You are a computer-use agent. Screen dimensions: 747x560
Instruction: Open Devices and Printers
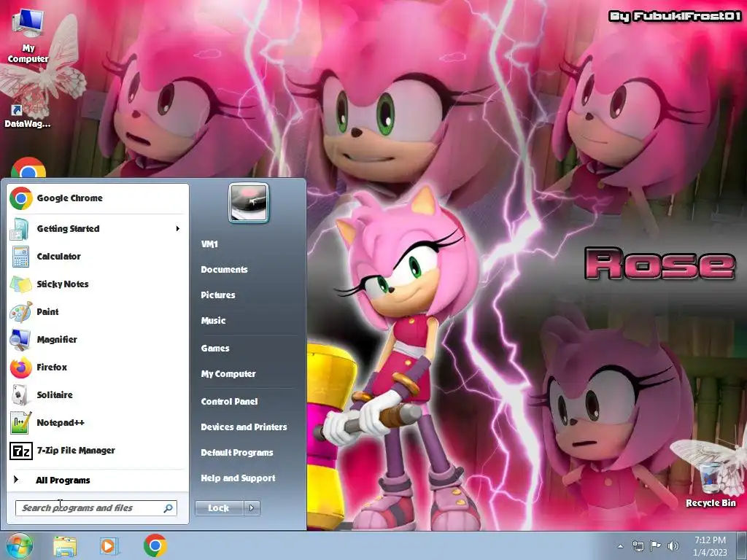[244, 427]
